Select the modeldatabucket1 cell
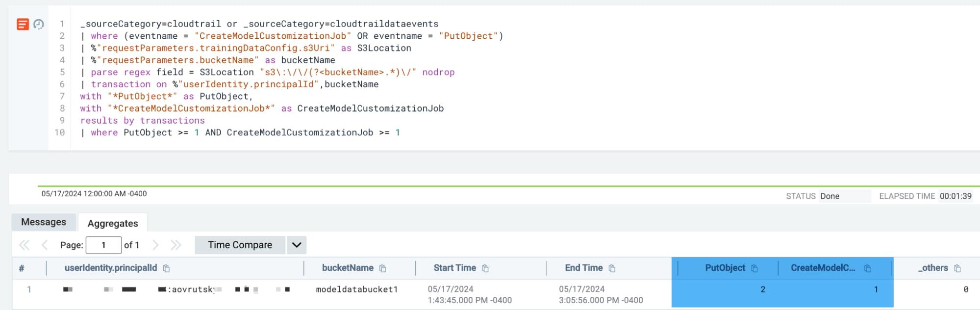 tap(357, 289)
